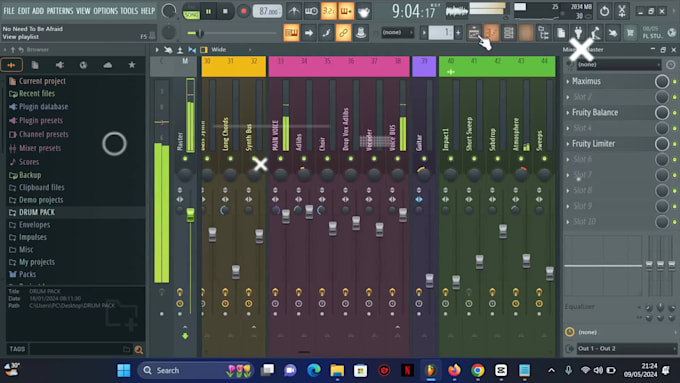Click the tempo 87.000 display
The width and height of the screenshot is (680, 383).
[268, 11]
